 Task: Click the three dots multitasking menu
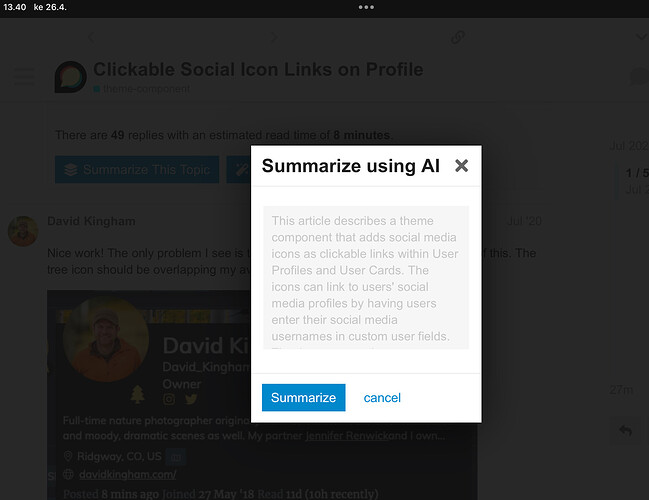coord(366,7)
